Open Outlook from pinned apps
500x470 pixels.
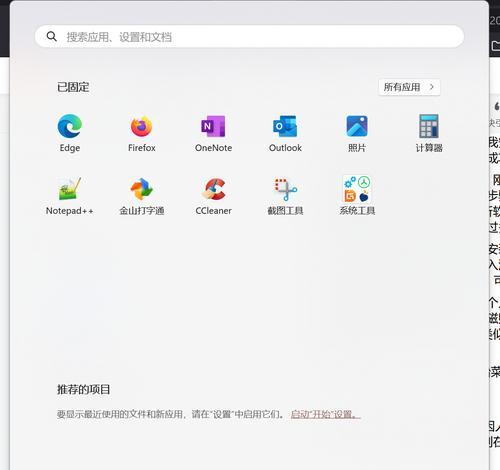pos(285,133)
